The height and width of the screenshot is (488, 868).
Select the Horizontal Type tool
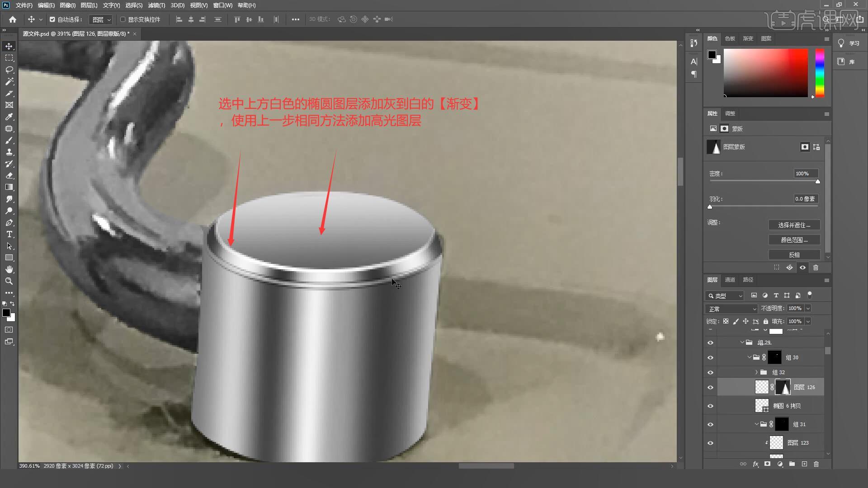click(9, 235)
